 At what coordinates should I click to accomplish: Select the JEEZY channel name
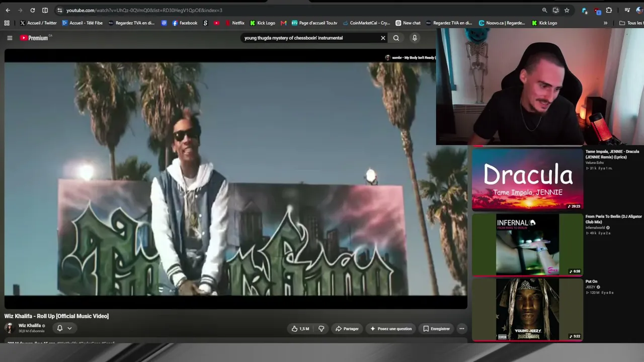pos(591,287)
